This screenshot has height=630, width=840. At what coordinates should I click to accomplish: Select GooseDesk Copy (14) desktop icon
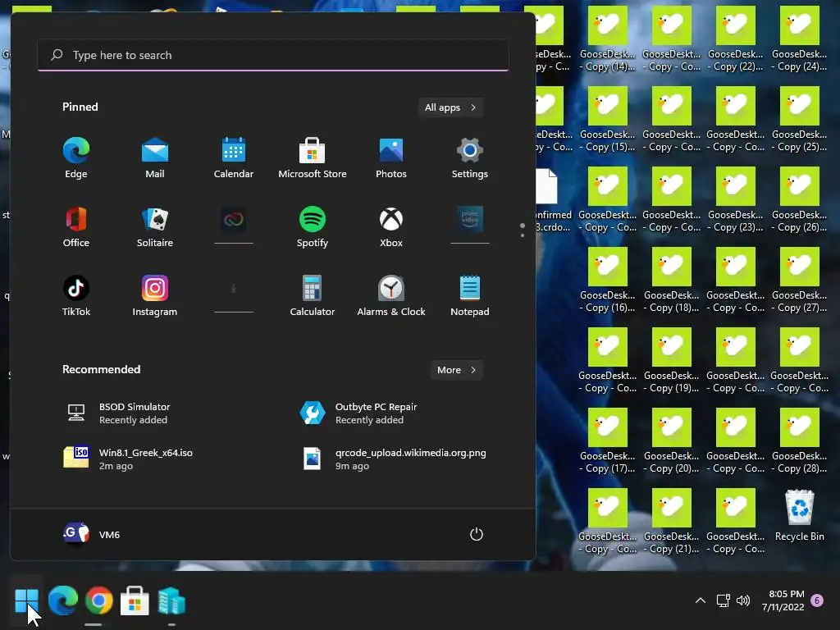click(x=608, y=39)
